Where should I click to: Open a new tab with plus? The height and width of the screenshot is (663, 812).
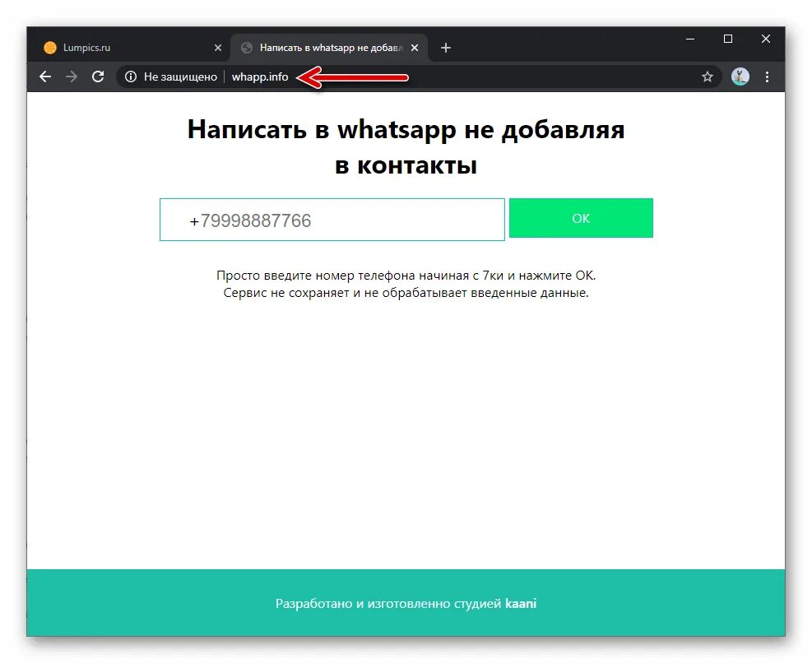coord(445,48)
